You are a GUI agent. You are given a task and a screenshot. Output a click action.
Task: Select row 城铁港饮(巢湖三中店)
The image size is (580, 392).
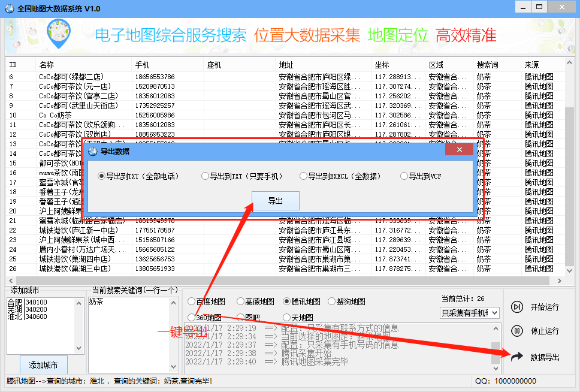coord(286,269)
